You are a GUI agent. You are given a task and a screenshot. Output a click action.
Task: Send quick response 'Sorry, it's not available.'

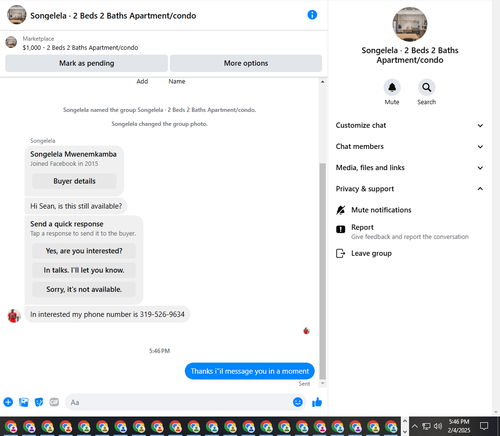pyautogui.click(x=84, y=289)
